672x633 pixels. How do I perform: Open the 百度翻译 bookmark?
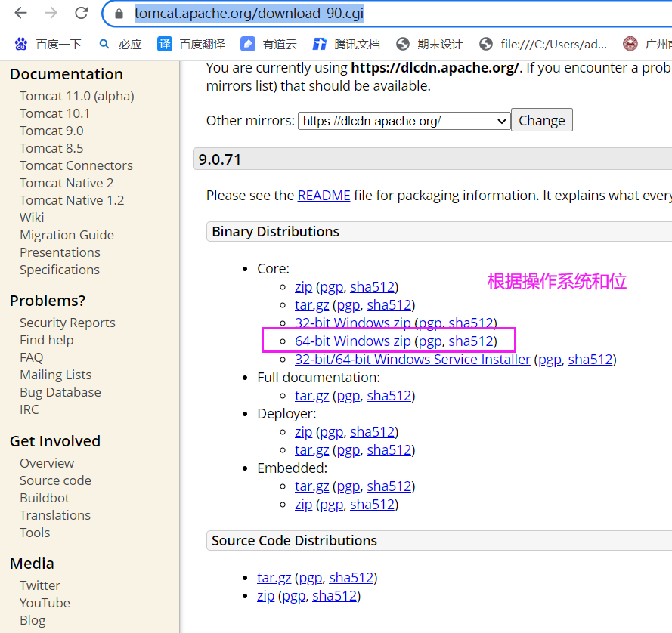point(191,44)
